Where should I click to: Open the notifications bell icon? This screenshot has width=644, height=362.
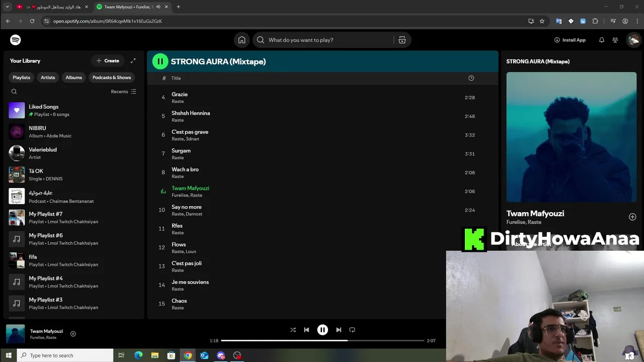[x=601, y=40]
